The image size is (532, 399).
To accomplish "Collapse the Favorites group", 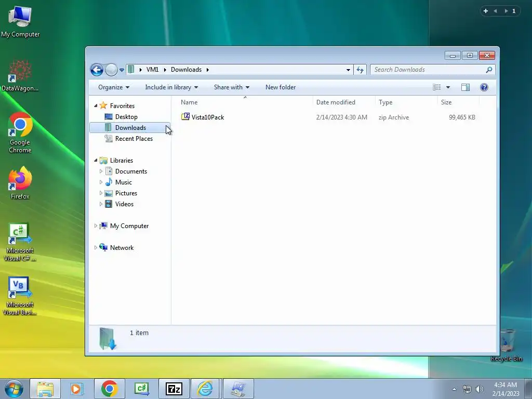I will 96,106.
